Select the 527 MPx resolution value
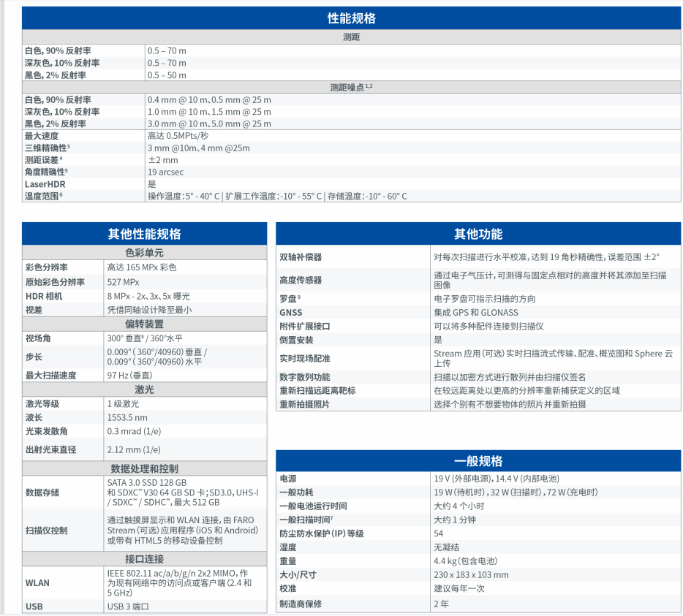The width and height of the screenshot is (683, 616). click(x=124, y=282)
